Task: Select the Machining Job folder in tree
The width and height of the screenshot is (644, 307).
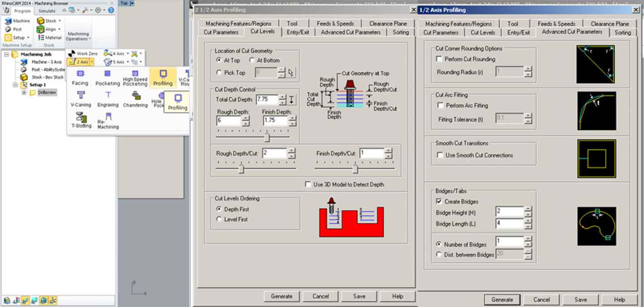Action: [x=15, y=54]
